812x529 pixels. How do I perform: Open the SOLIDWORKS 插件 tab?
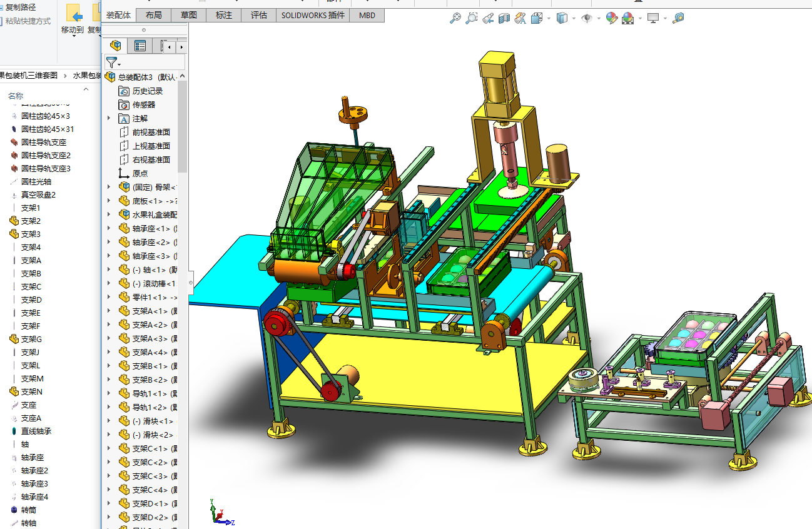pos(312,15)
